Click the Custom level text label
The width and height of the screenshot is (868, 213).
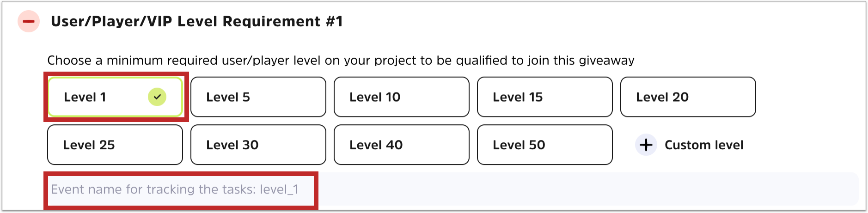(x=703, y=145)
